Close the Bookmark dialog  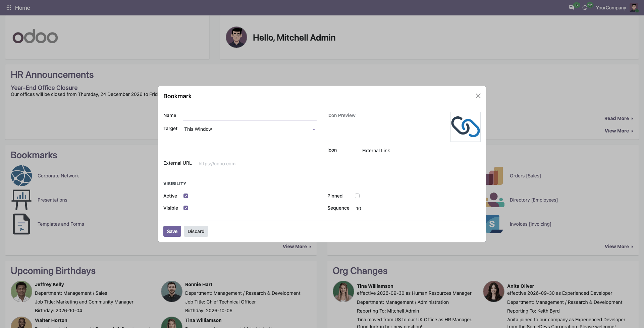(478, 96)
